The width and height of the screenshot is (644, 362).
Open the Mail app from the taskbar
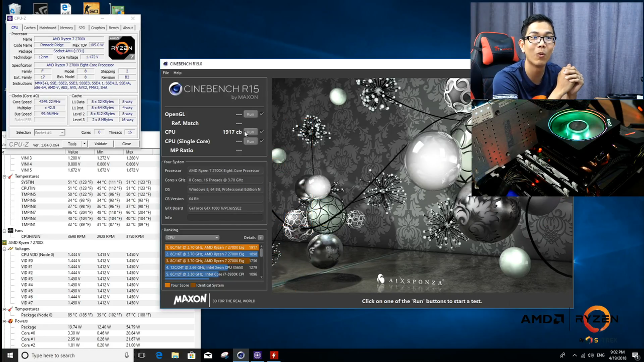tap(208, 355)
